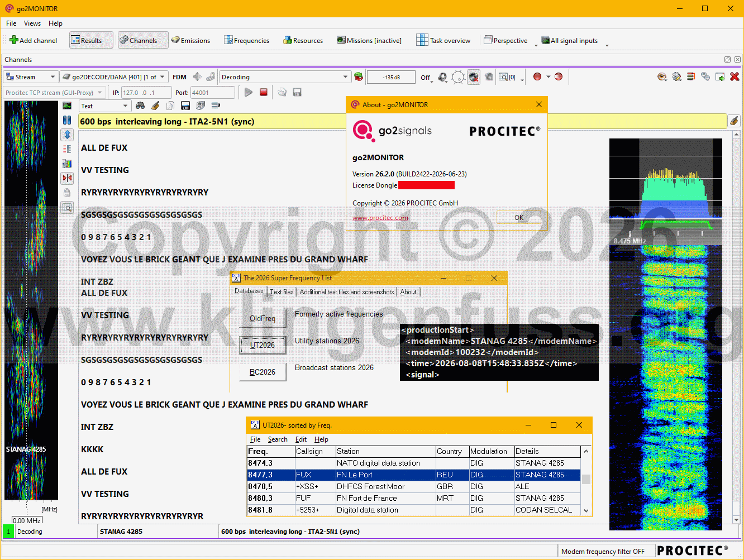The height and width of the screenshot is (560, 744).
Task: Click the printer icon in the decoder toolbar
Action: (x=201, y=106)
